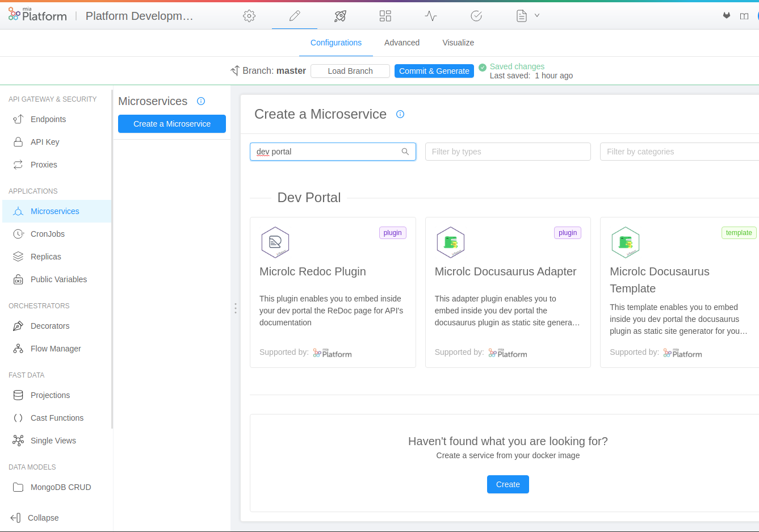The image size is (759, 532).
Task: Switch to the Visualize tab
Action: click(x=458, y=43)
